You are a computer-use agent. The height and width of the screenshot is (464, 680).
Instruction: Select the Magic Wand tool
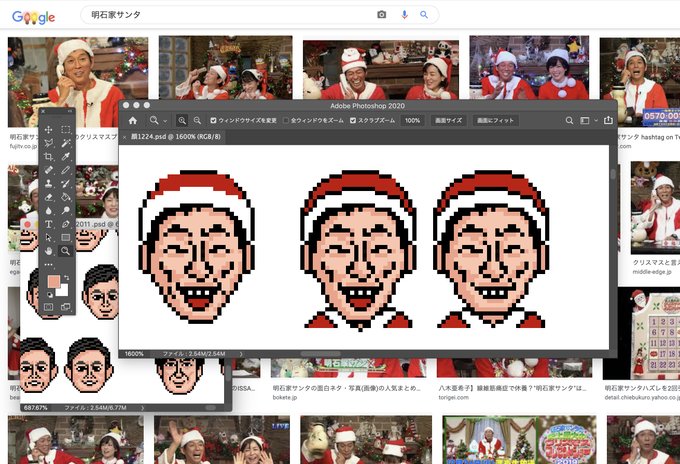(x=65, y=143)
